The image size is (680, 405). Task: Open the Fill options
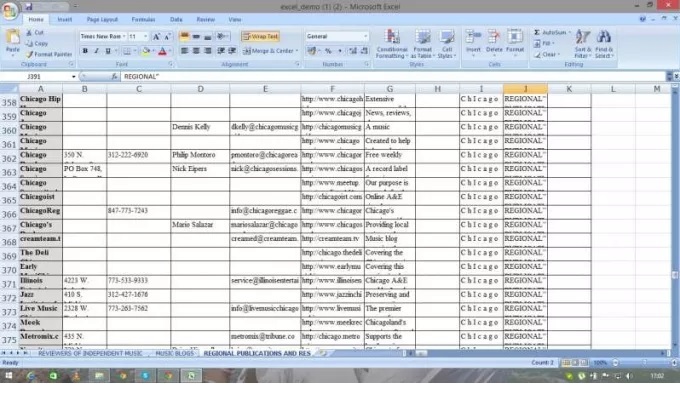(544, 43)
